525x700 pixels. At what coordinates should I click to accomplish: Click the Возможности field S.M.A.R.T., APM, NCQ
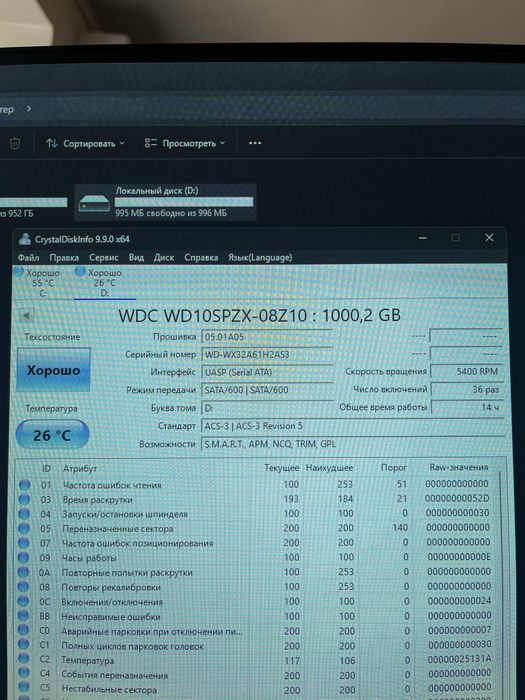pos(353,444)
